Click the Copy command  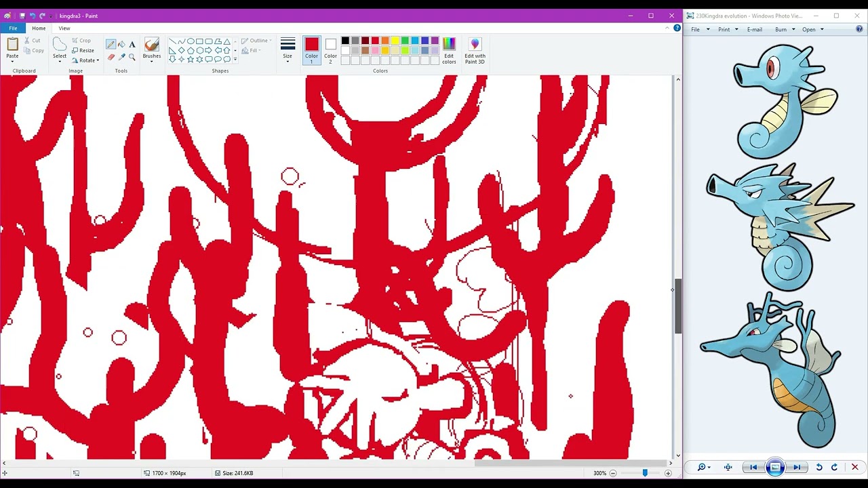point(33,50)
